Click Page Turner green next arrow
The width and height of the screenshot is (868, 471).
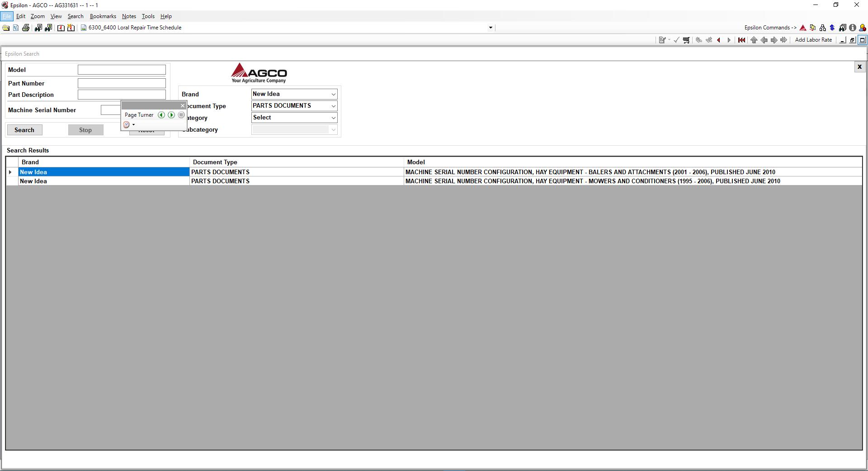(171, 115)
